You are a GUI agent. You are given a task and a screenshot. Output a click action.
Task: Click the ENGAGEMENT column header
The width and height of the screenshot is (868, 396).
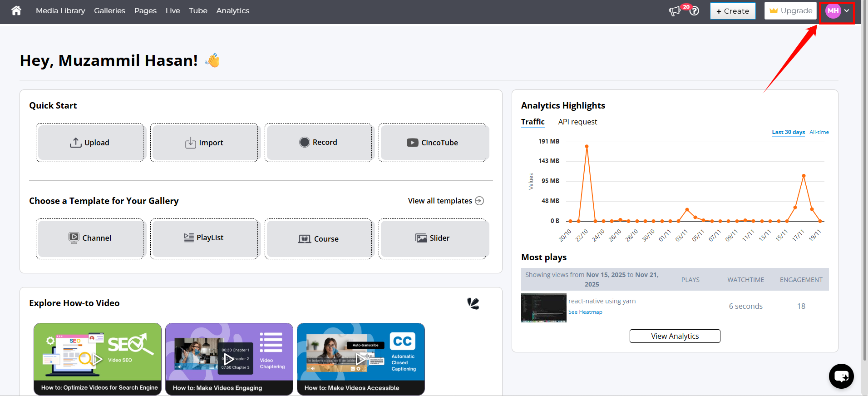pos(801,280)
